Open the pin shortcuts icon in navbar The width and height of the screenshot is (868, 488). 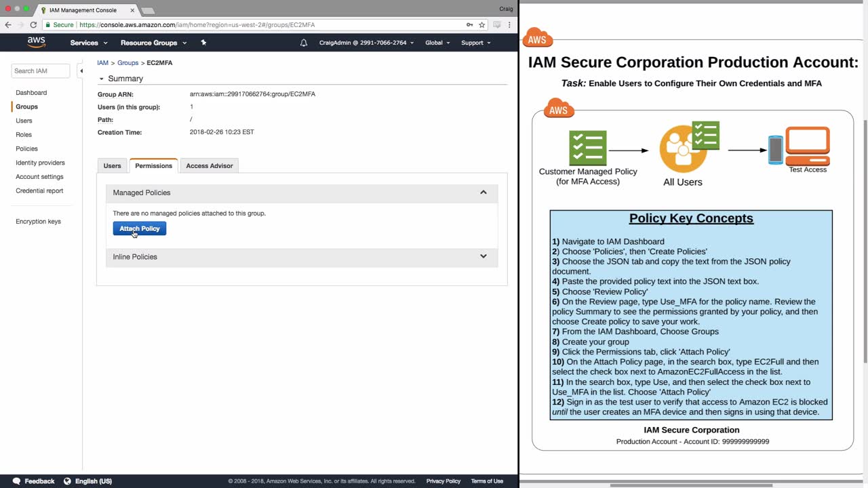tap(203, 43)
